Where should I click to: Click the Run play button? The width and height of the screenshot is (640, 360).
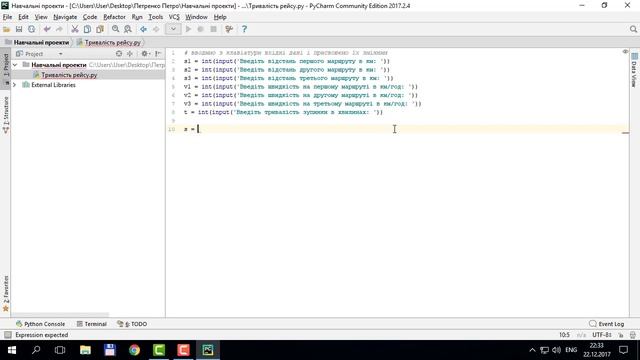188,29
